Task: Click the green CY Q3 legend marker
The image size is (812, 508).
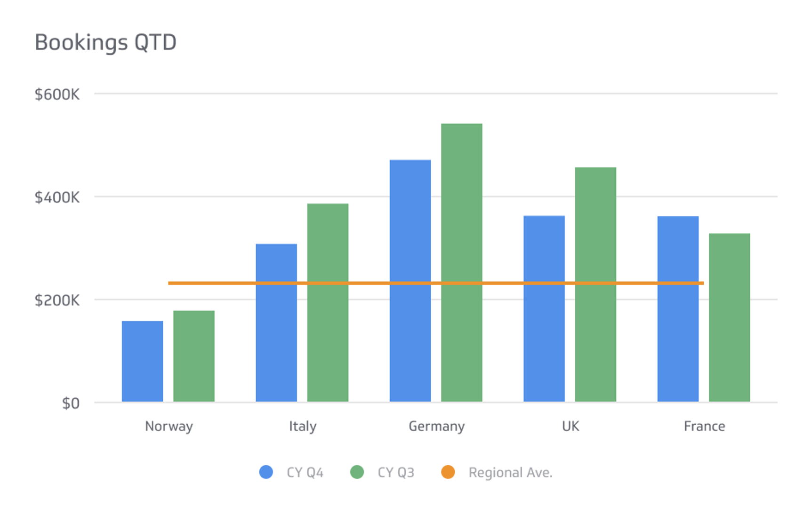Action: [356, 472]
